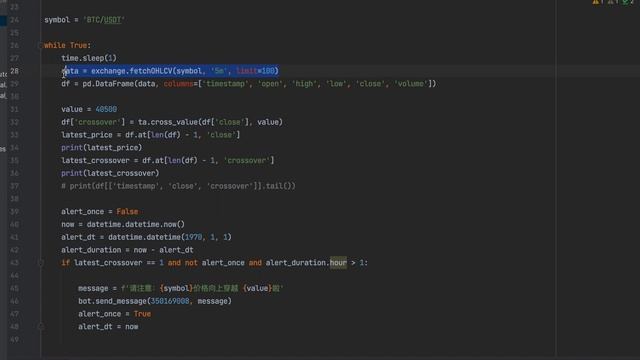Collapse the 'while True:' block fold marker
Image resolution: width=640 pixels, height=360 pixels.
click(x=41, y=45)
